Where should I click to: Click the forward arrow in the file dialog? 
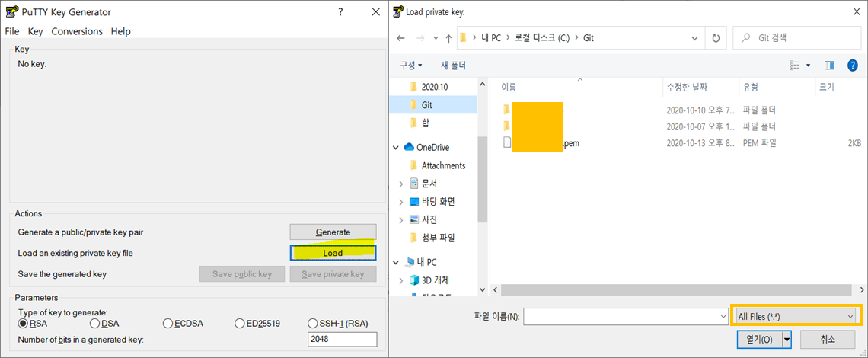pyautogui.click(x=421, y=38)
